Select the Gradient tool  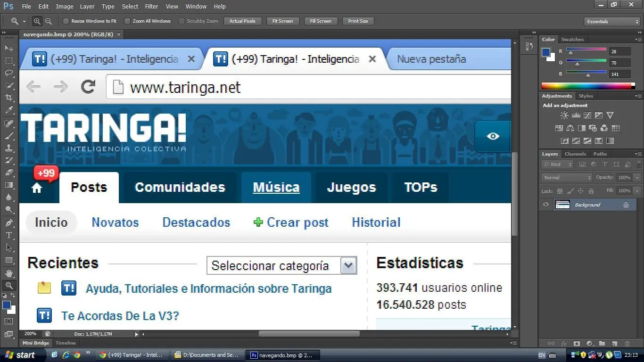click(9, 185)
